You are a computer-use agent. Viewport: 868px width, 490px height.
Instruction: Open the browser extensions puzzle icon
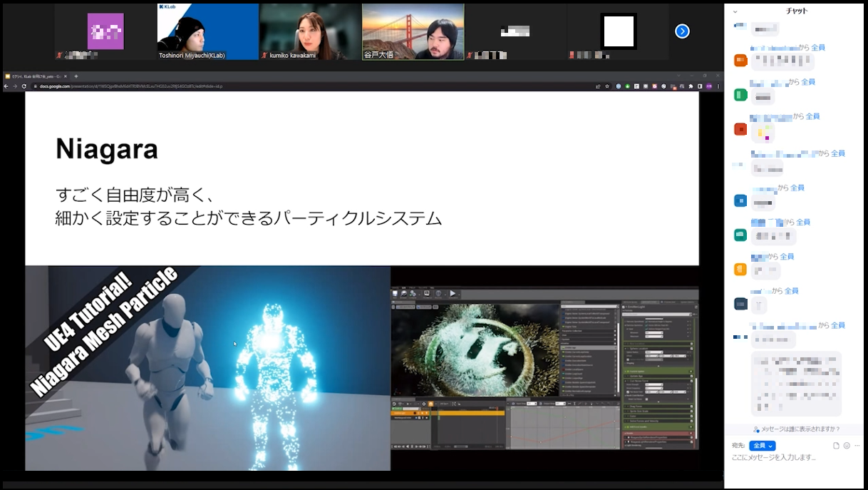(x=690, y=86)
